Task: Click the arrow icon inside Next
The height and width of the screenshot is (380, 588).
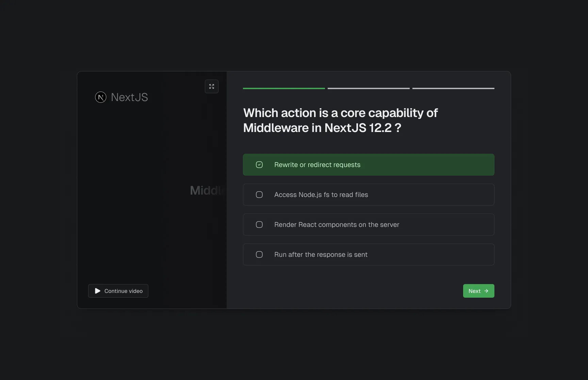Action: 486,291
